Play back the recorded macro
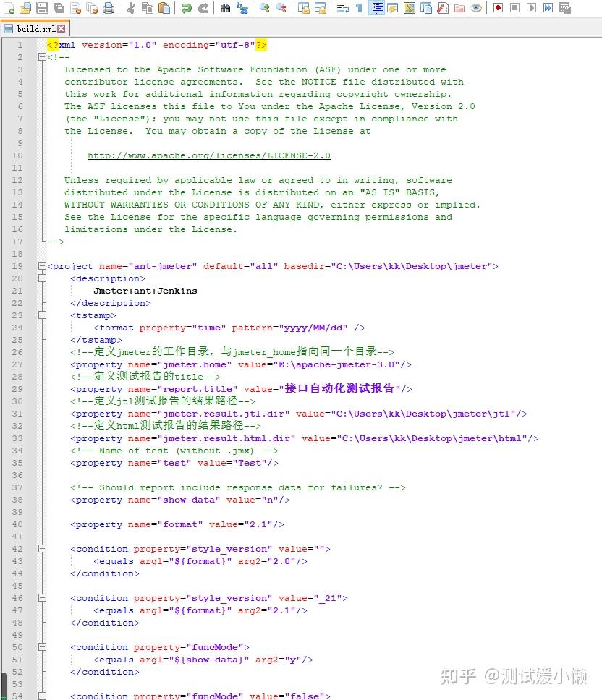Image resolution: width=602 pixels, height=700 pixels. tap(531, 7)
